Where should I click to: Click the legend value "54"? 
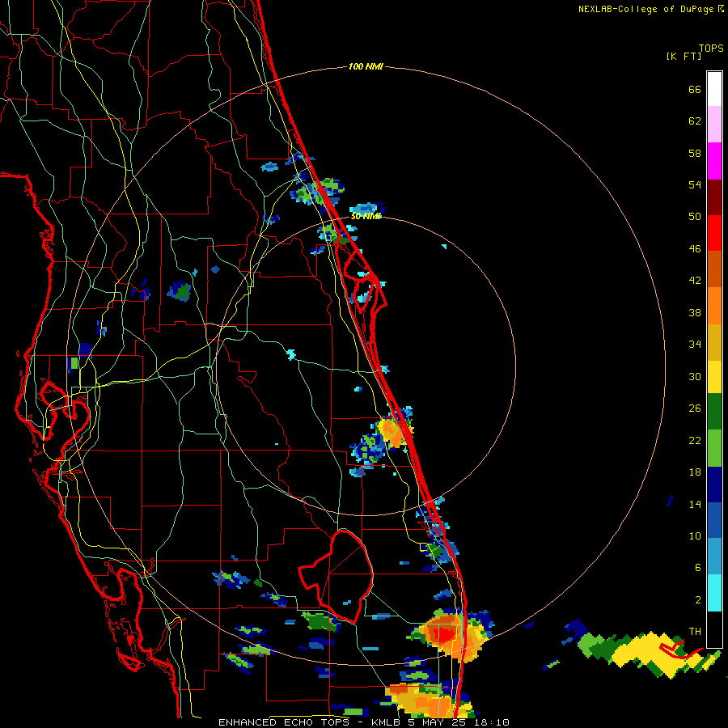(695, 184)
